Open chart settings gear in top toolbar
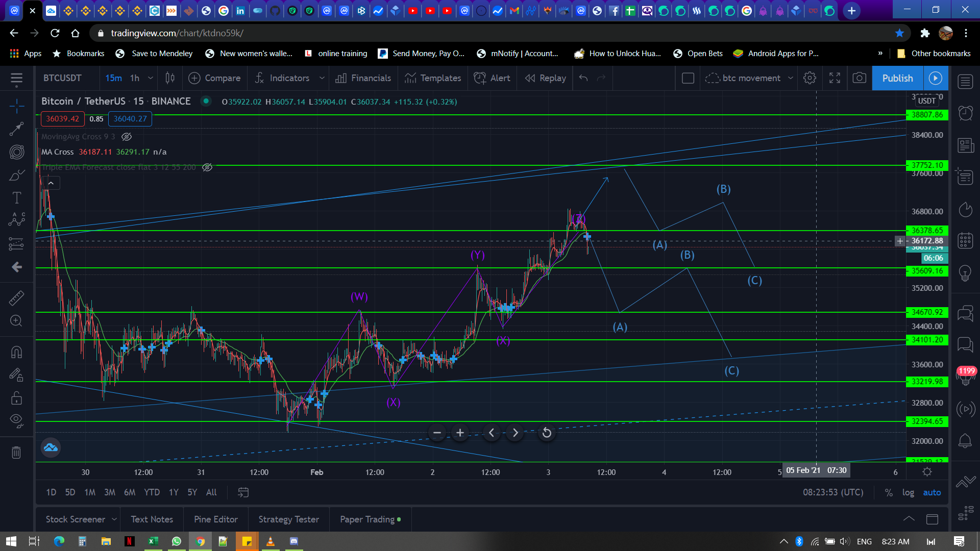Screen dimensions: 980x551 (810, 78)
